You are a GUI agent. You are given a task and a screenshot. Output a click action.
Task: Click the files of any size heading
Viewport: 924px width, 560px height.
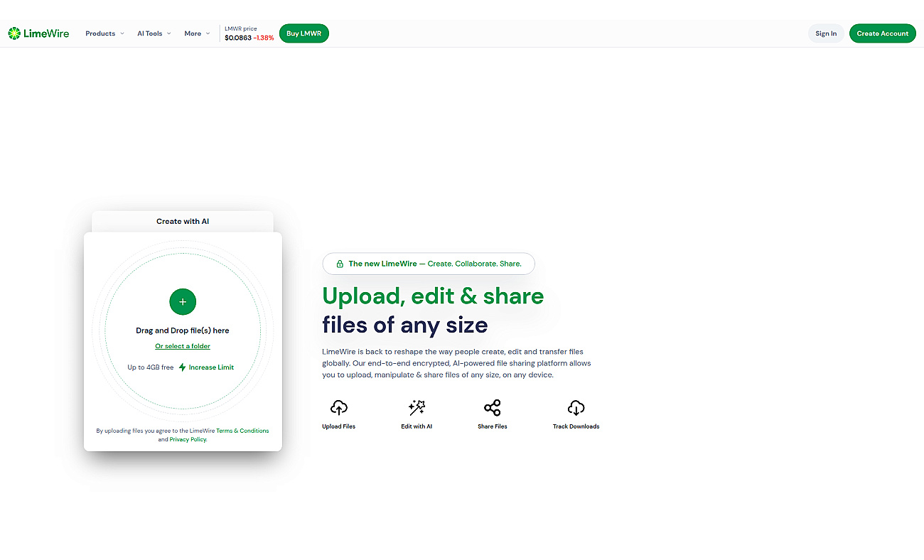405,325
